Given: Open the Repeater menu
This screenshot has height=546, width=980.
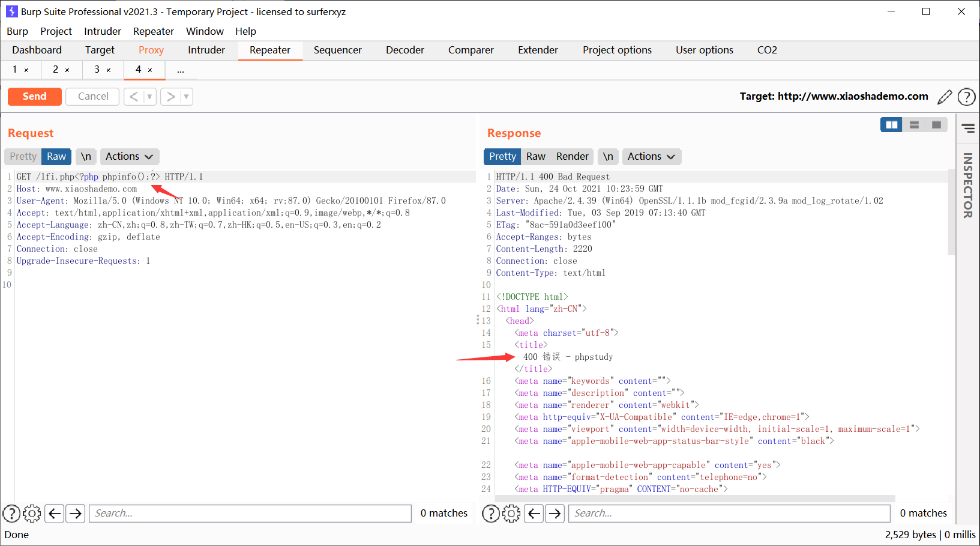Looking at the screenshot, I should click(x=154, y=31).
